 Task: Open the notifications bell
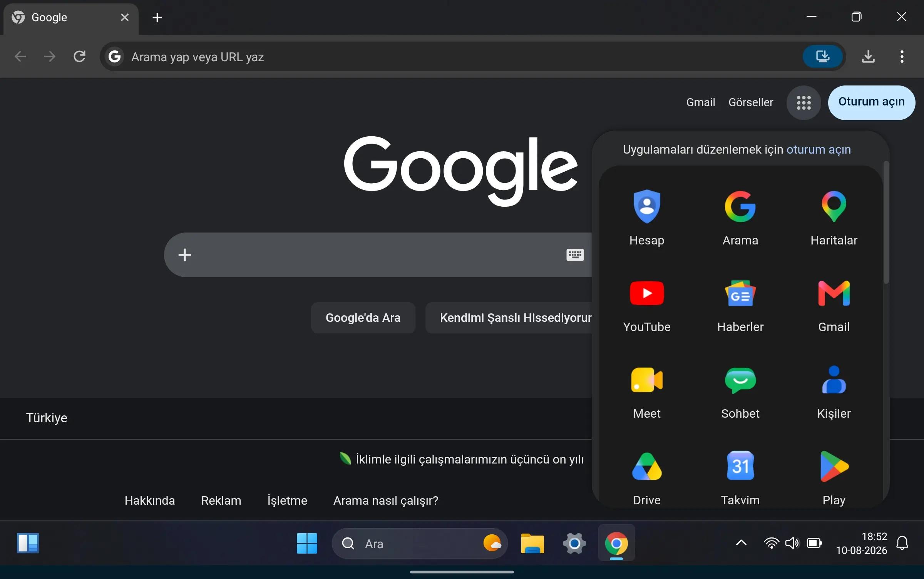pyautogui.click(x=902, y=543)
